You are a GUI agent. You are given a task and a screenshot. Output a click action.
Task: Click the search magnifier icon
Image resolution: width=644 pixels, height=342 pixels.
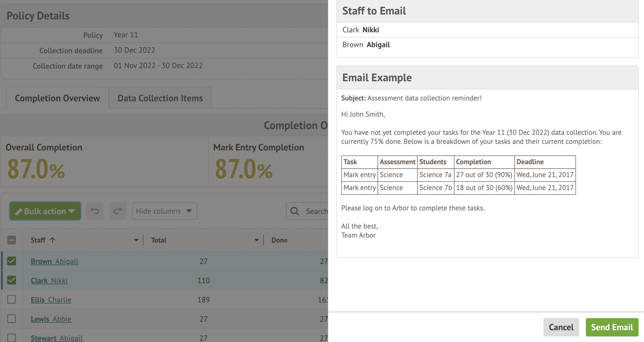pyautogui.click(x=294, y=211)
